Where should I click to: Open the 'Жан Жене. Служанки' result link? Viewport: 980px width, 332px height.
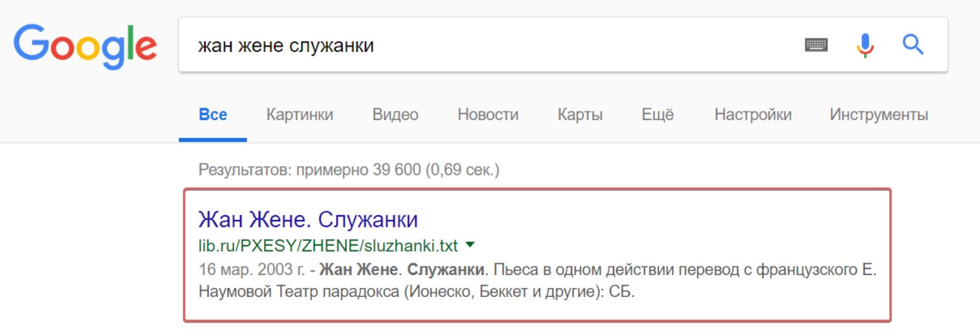point(307,219)
